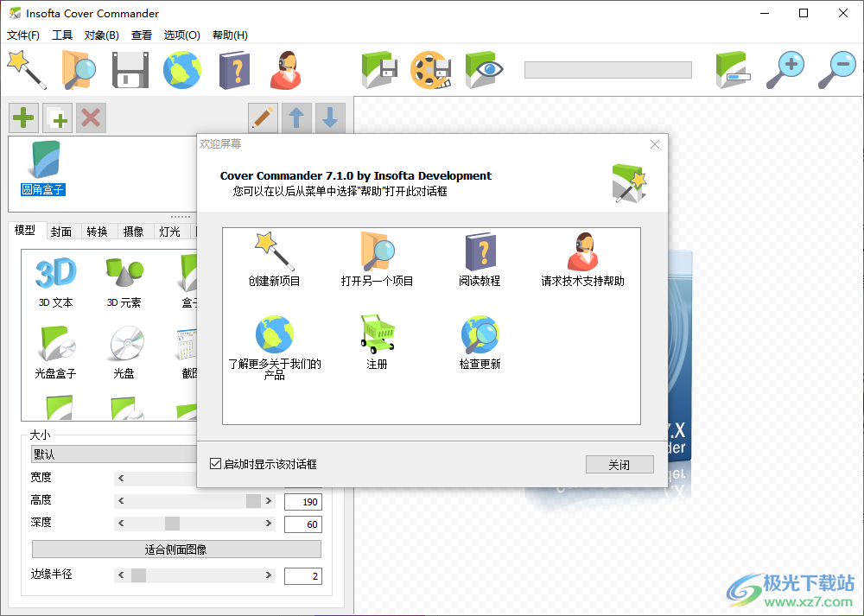Image resolution: width=864 pixels, height=616 pixels.
Task: Click 深度 slider left arrow
Action: pos(121,524)
